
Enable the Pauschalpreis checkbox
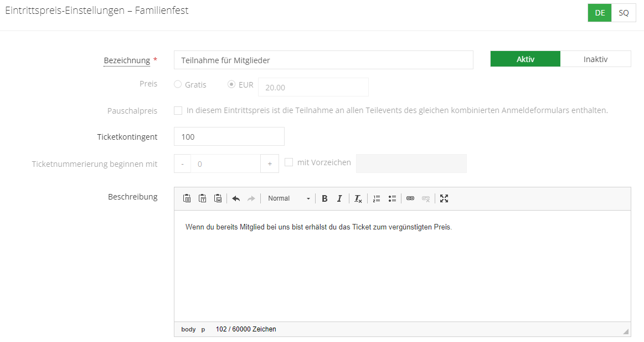pos(178,110)
